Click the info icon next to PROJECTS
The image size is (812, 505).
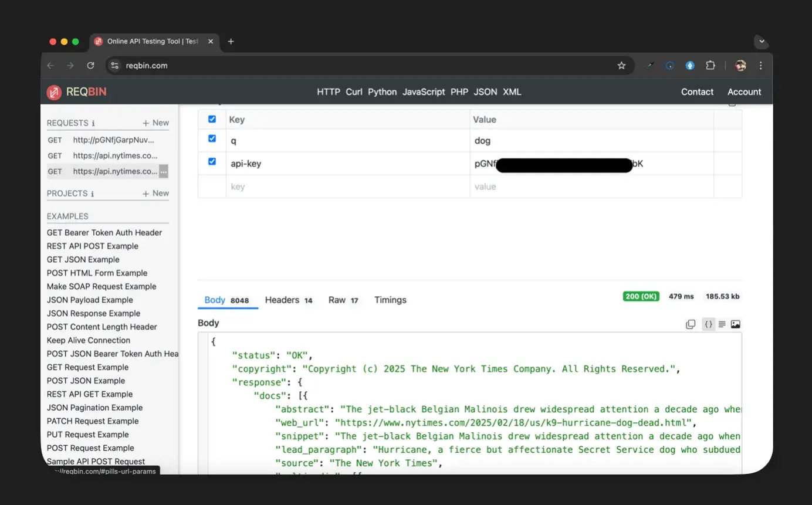point(92,194)
